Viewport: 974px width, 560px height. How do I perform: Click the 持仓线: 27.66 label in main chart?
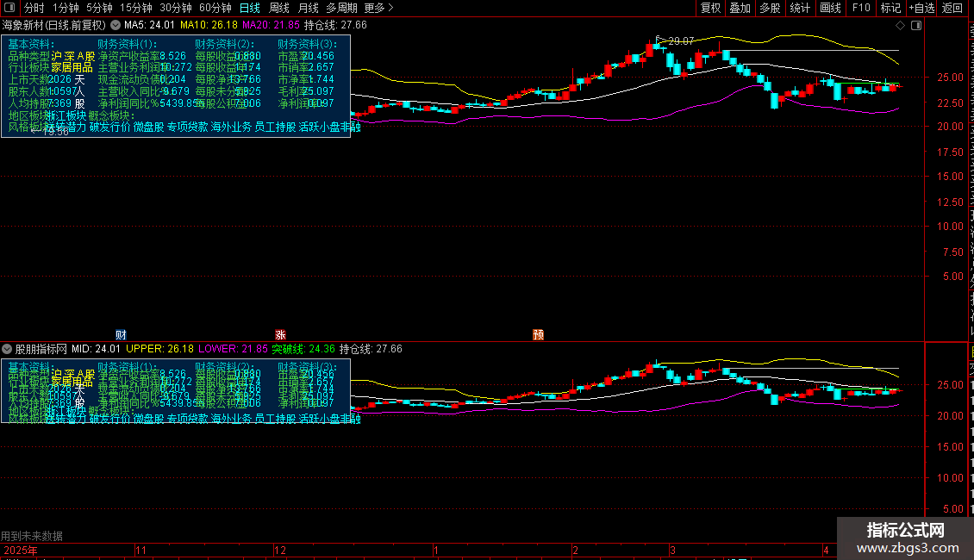coord(335,26)
